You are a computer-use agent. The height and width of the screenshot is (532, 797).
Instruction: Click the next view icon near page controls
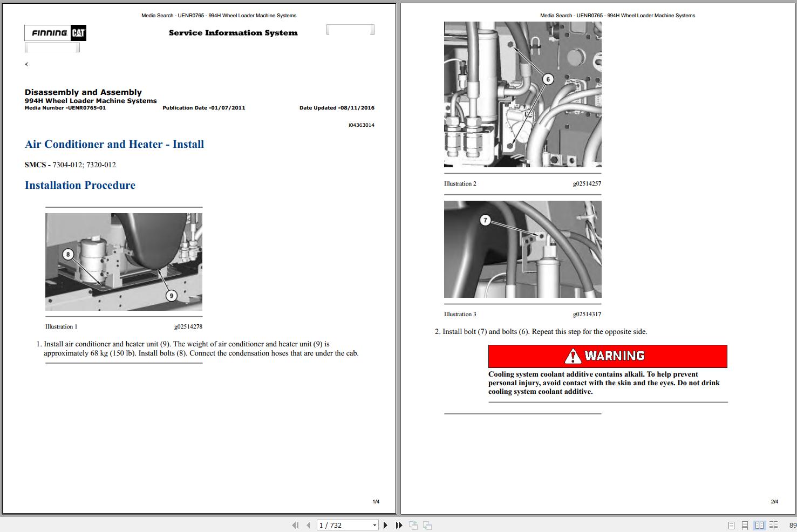point(427,524)
